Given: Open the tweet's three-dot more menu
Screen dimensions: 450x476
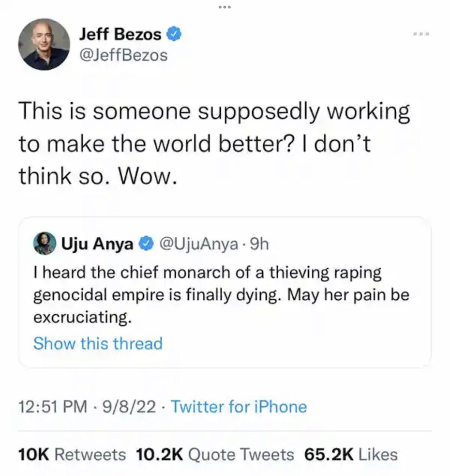Looking at the screenshot, I should click(x=421, y=34).
